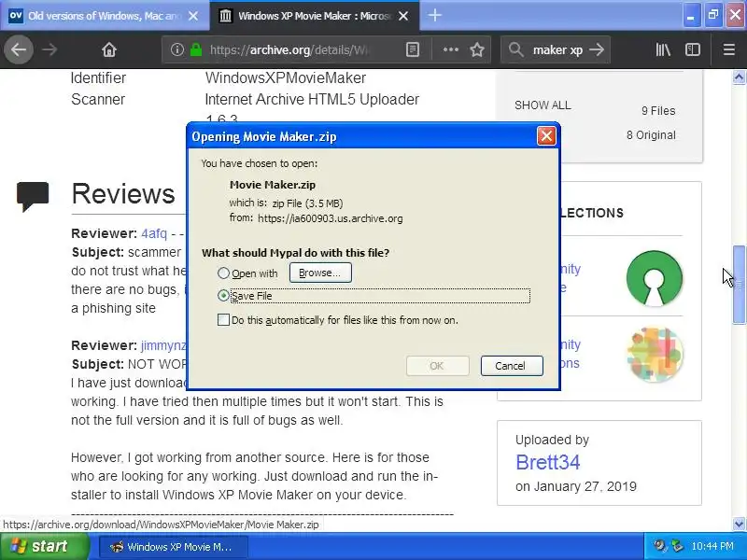Open the browser home page
747x560 pixels.
[x=109, y=49]
